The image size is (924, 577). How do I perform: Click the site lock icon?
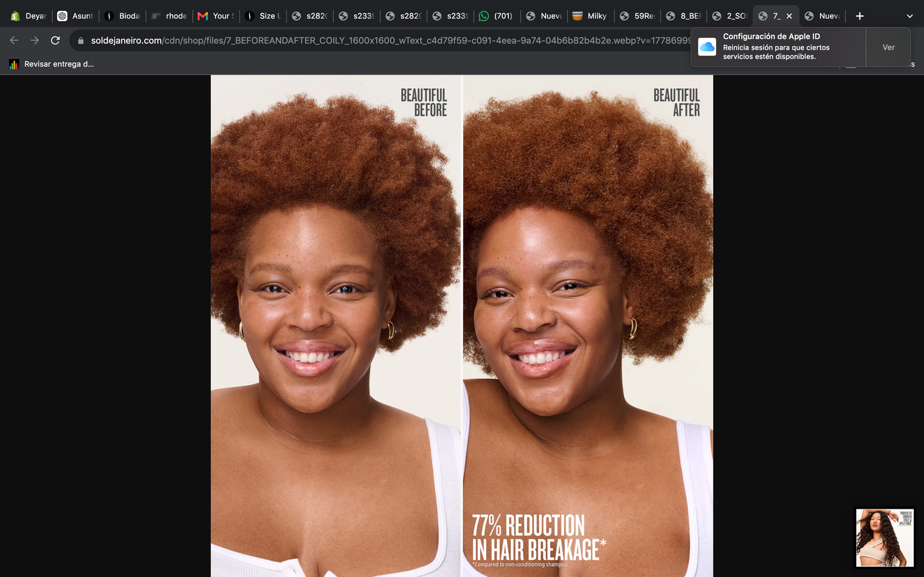(x=81, y=40)
